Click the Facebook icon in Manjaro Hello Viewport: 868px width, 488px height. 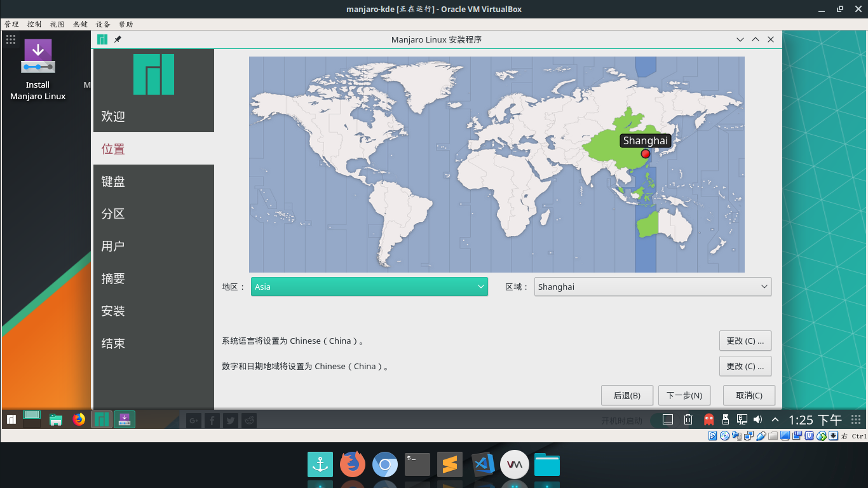pyautogui.click(x=212, y=420)
